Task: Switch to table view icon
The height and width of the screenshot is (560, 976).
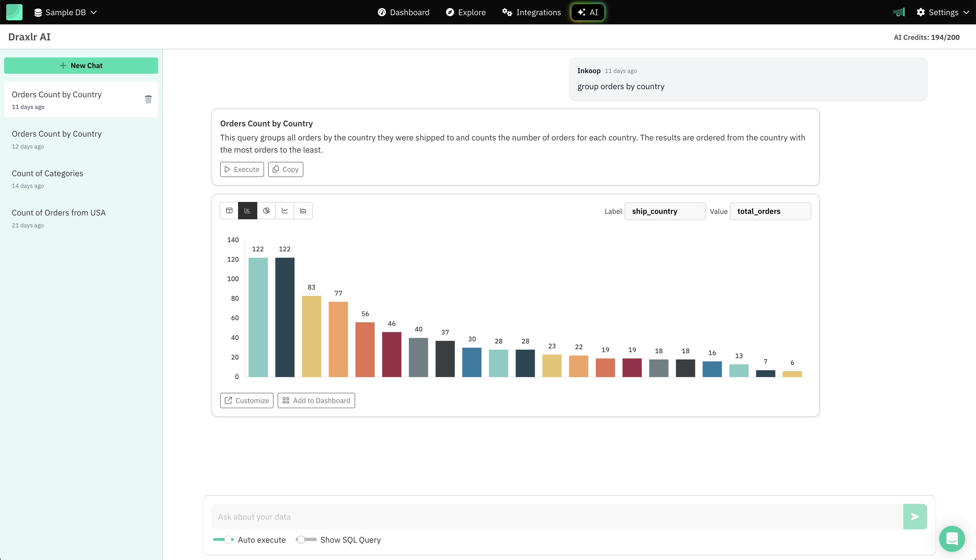Action: coord(229,210)
